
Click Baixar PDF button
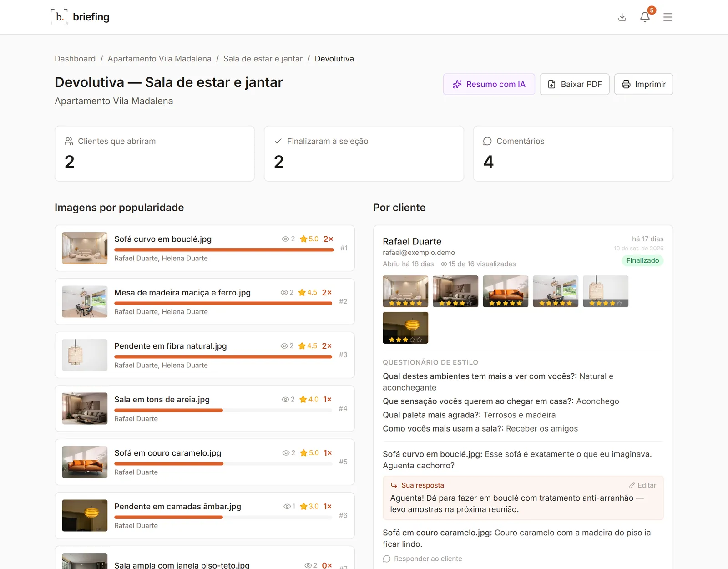pos(575,84)
